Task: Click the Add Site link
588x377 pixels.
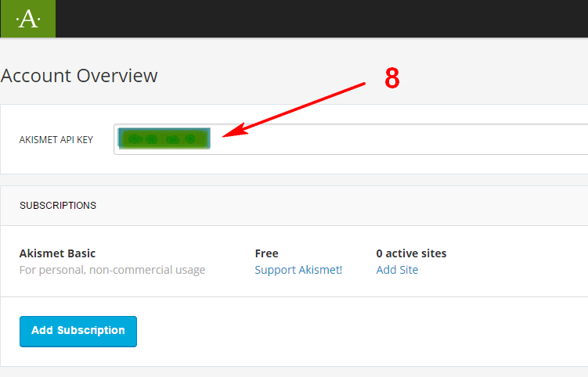Action: [397, 270]
